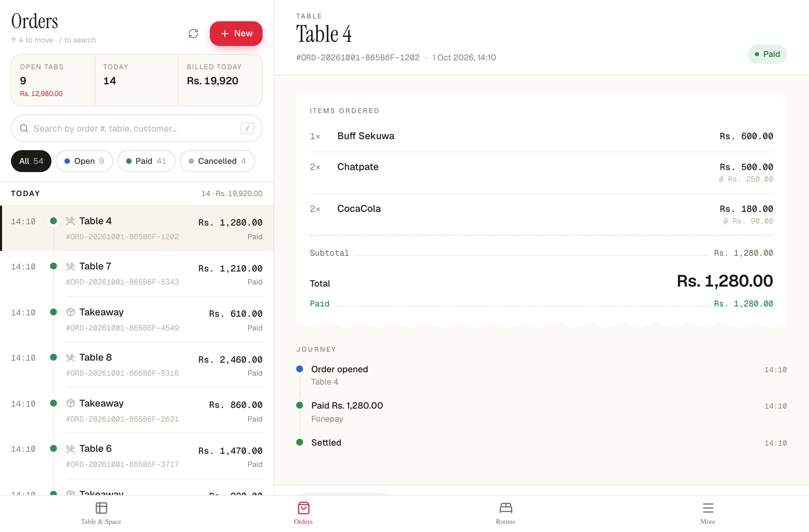Click dine-in utensils icon beside Table 4
The width and height of the screenshot is (809, 532).
pos(71,221)
